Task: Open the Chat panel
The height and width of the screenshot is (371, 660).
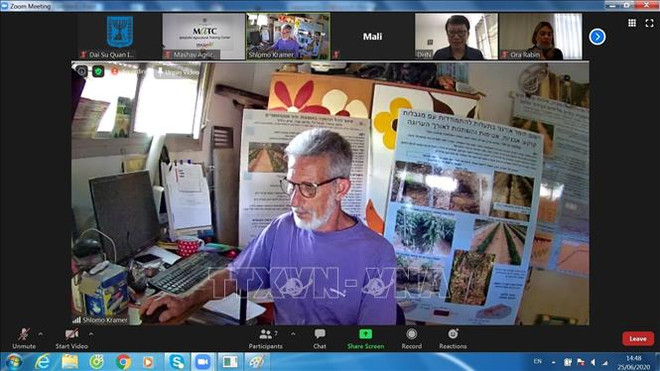Action: [319, 338]
